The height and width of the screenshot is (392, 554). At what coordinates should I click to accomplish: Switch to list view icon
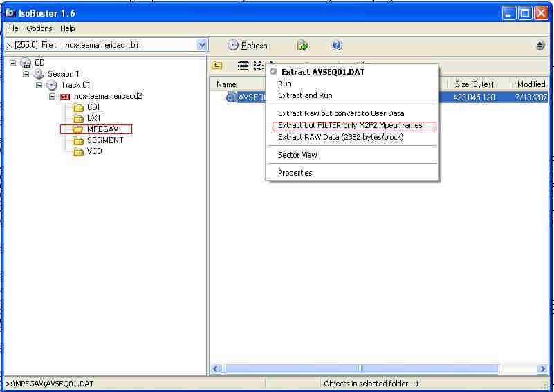click(x=259, y=65)
